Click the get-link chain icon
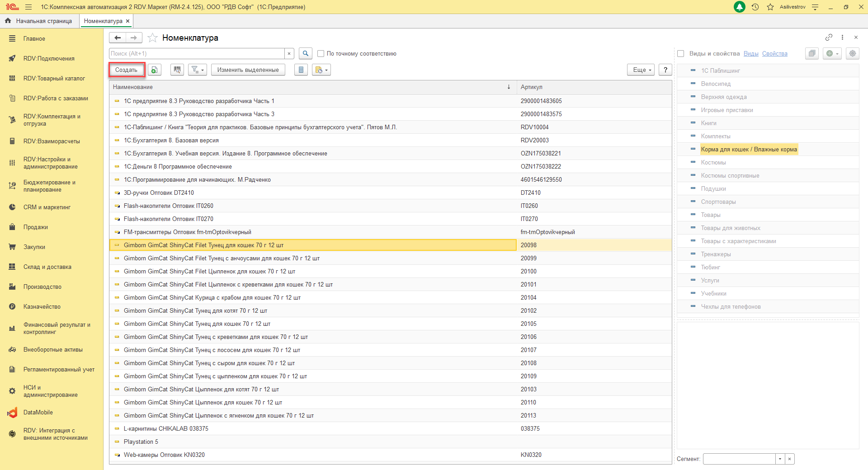Screen dimensions: 868x470 [x=829, y=38]
